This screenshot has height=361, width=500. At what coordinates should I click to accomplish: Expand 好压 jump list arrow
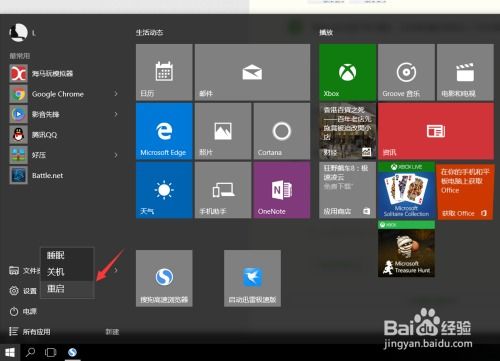tap(116, 155)
